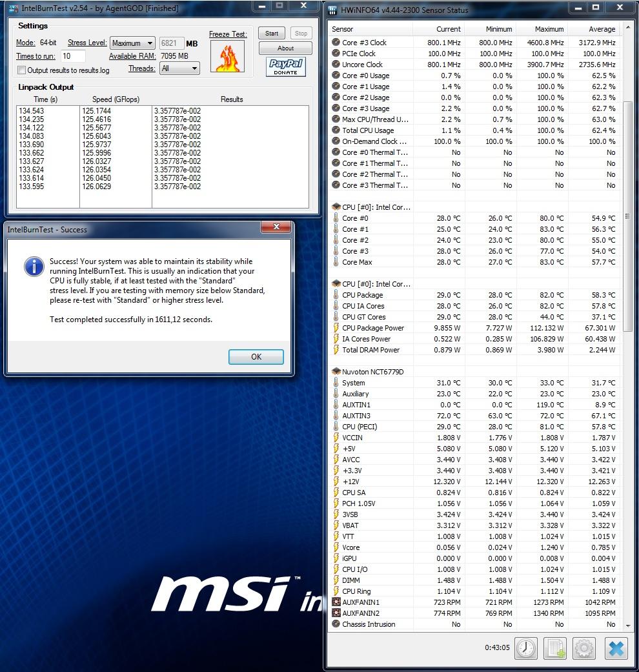Image resolution: width=639 pixels, height=672 pixels.
Task: Open the Stress Level dropdown
Action: click(132, 43)
